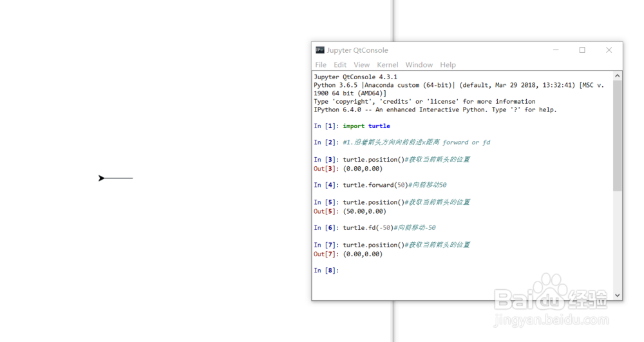This screenshot has width=644, height=342.
Task: Minimize the Jupyter QtConsole window
Action: tap(556, 50)
